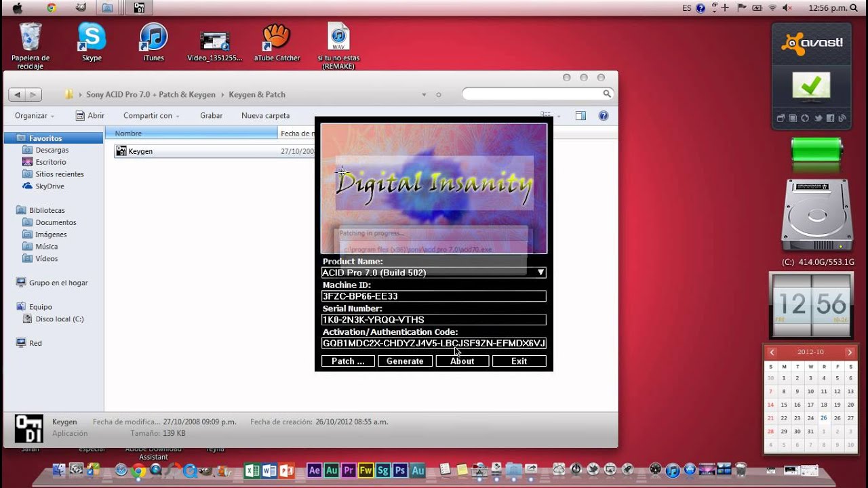Click the Patch button in keygen
Screen dimensions: 868x488
pyautogui.click(x=348, y=361)
